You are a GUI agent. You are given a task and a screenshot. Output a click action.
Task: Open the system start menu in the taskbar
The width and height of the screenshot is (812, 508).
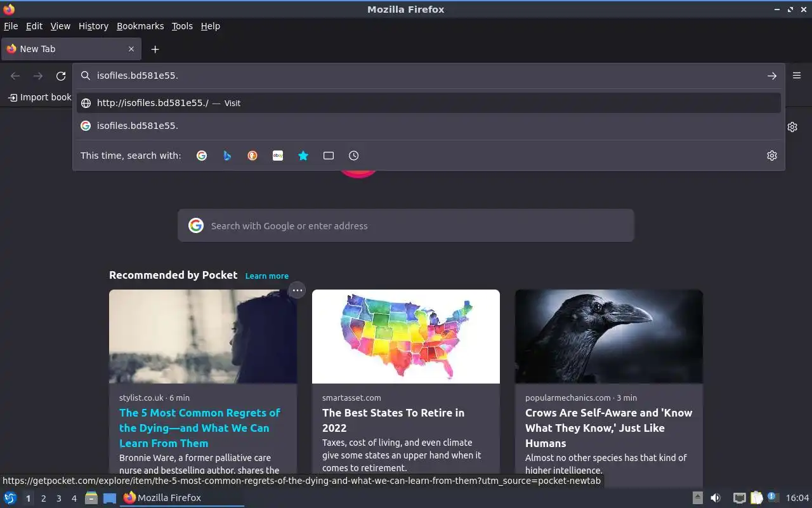10,498
